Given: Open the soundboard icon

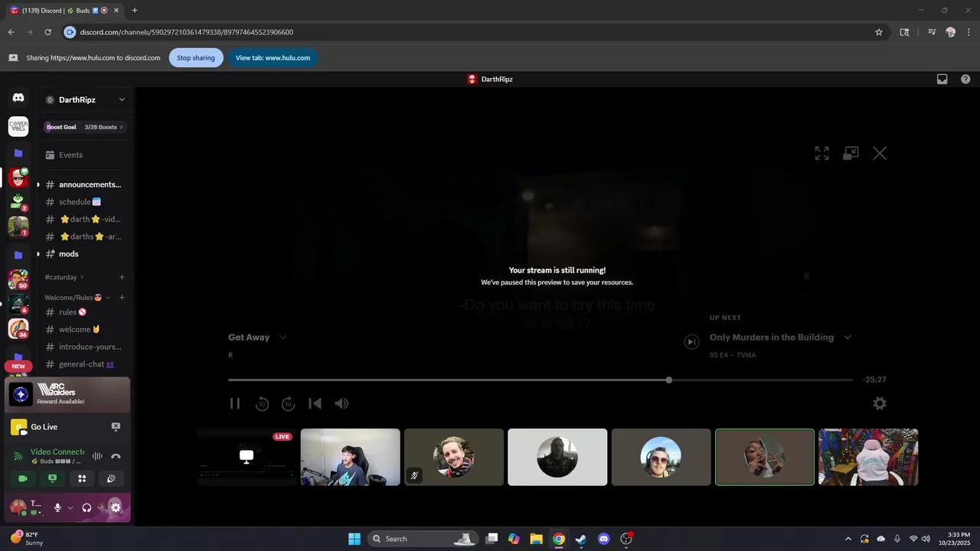Looking at the screenshot, I should pyautogui.click(x=111, y=478).
